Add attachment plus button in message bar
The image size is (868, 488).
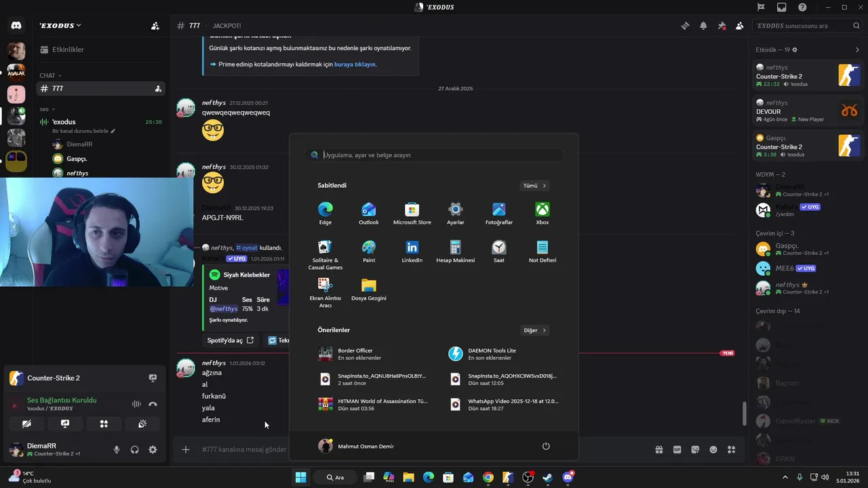tap(186, 449)
